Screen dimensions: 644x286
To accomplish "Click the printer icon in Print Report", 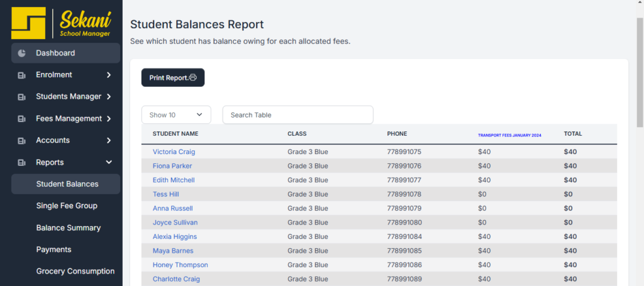I will (193, 78).
